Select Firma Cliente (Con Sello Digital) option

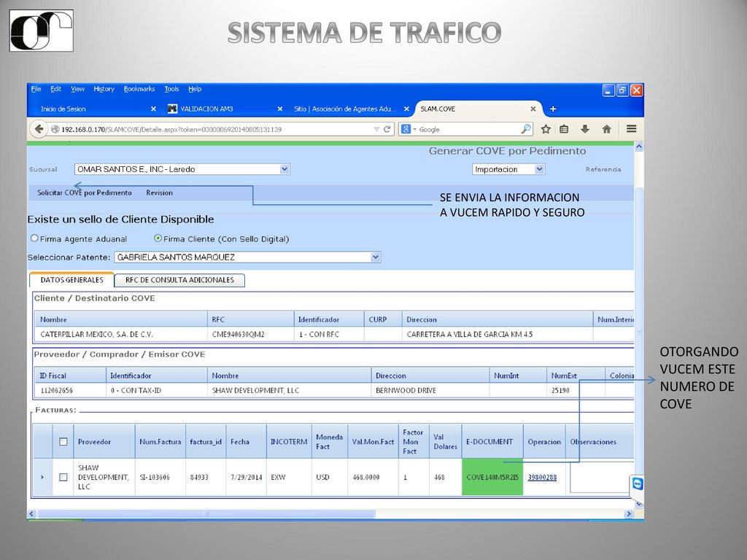click(x=158, y=238)
